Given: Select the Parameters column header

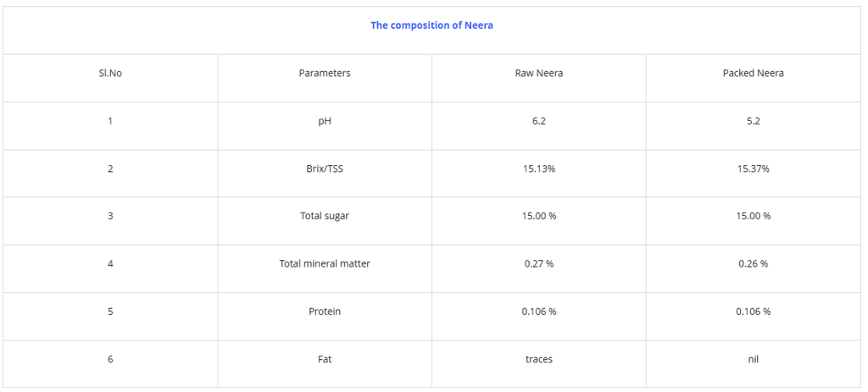Looking at the screenshot, I should 325,74.
